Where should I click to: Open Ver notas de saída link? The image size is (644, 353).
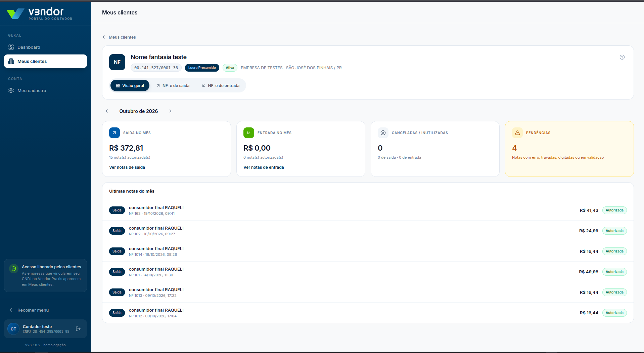tap(127, 167)
